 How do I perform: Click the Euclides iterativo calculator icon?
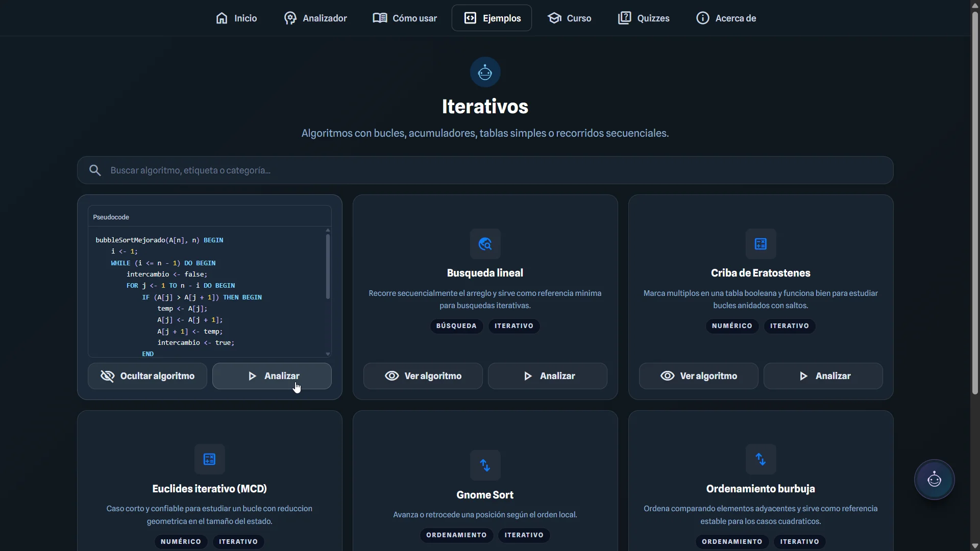(x=209, y=459)
